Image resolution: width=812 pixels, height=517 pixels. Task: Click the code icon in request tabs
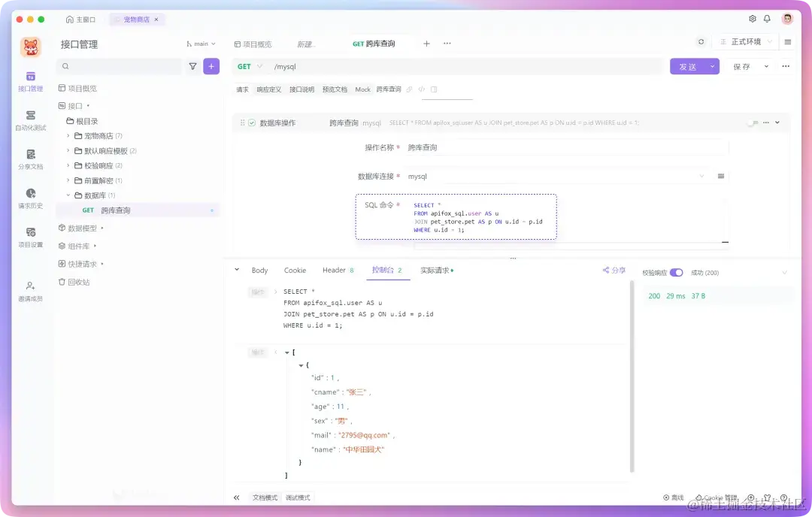point(422,89)
